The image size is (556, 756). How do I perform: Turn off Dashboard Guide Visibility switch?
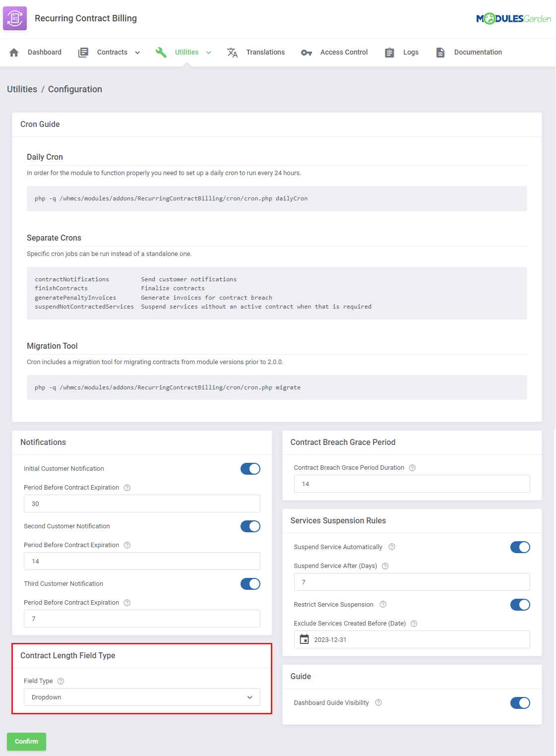click(x=520, y=703)
